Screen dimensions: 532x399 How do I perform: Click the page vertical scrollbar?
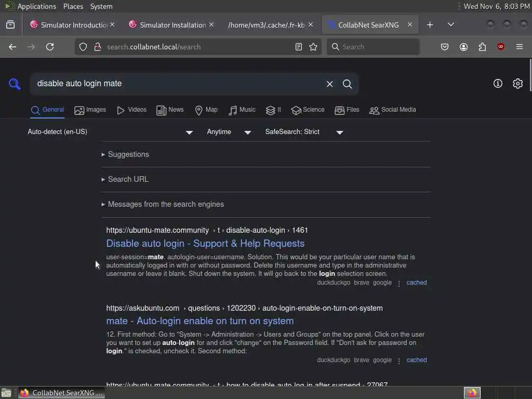point(530,75)
